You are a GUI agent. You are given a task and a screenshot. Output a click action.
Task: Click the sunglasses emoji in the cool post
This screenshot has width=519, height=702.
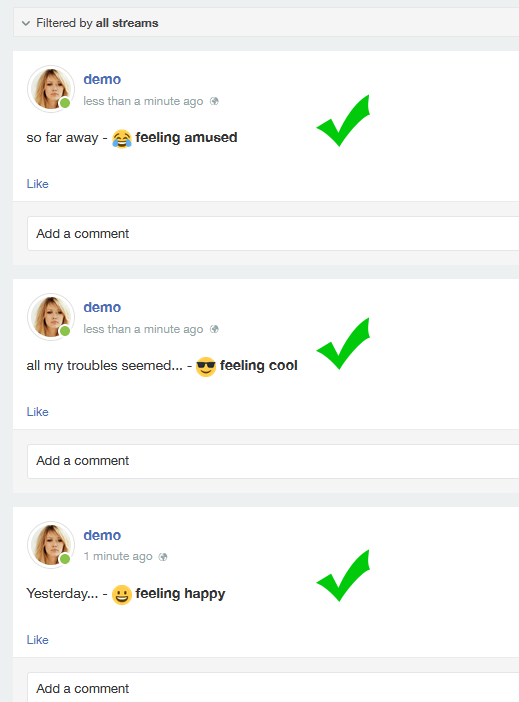[x=206, y=367]
